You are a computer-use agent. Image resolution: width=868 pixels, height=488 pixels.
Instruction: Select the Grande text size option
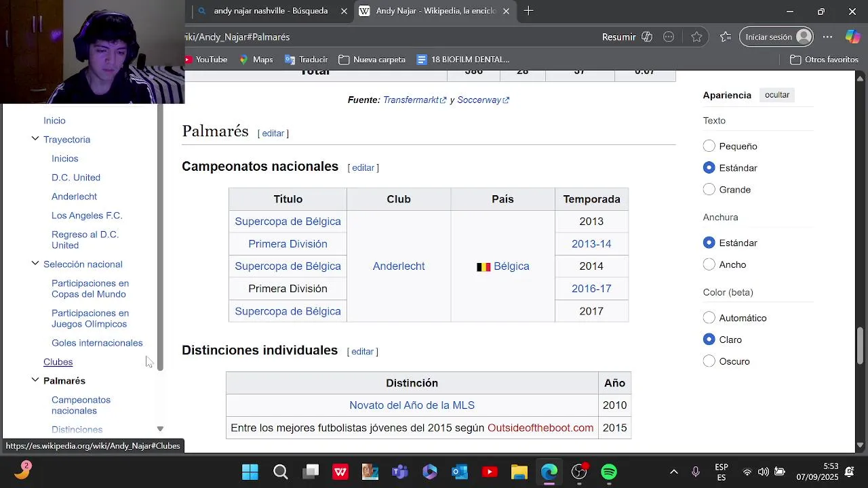[x=709, y=189]
